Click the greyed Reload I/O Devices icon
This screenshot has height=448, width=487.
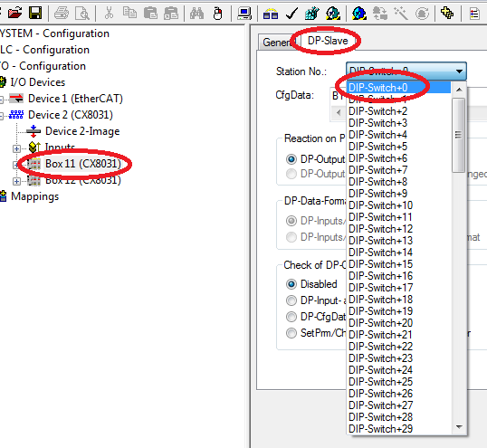click(380, 14)
